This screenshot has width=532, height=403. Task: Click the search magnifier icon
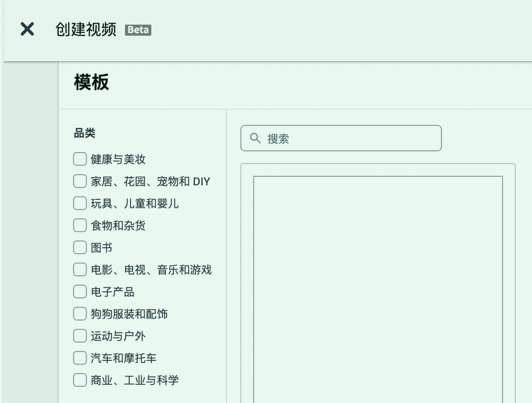point(254,138)
